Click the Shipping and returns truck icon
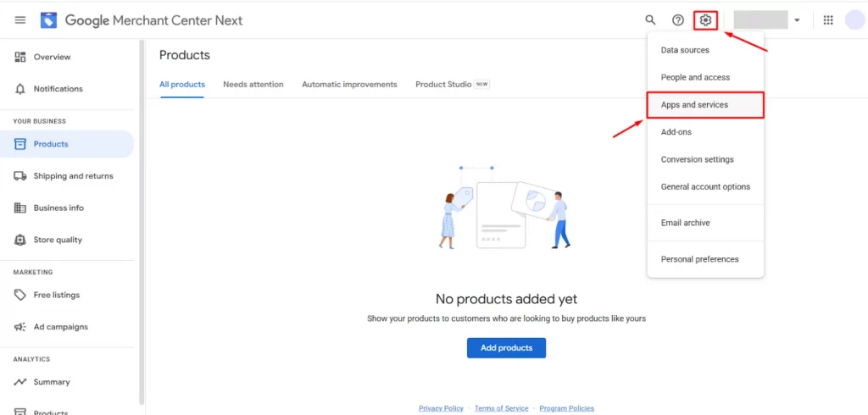 click(x=20, y=176)
